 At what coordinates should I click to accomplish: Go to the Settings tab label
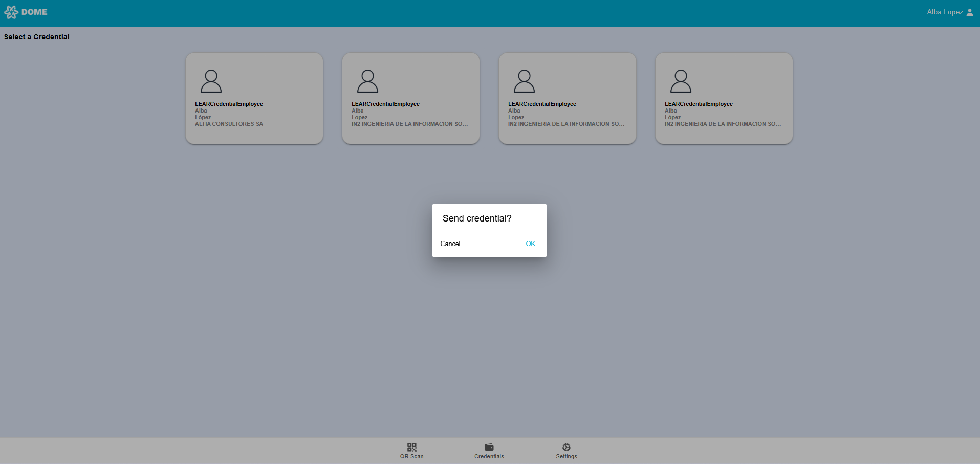pos(566,456)
